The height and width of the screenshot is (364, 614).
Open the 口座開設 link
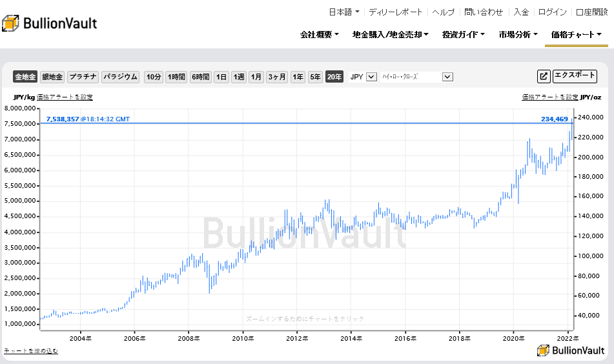point(592,12)
